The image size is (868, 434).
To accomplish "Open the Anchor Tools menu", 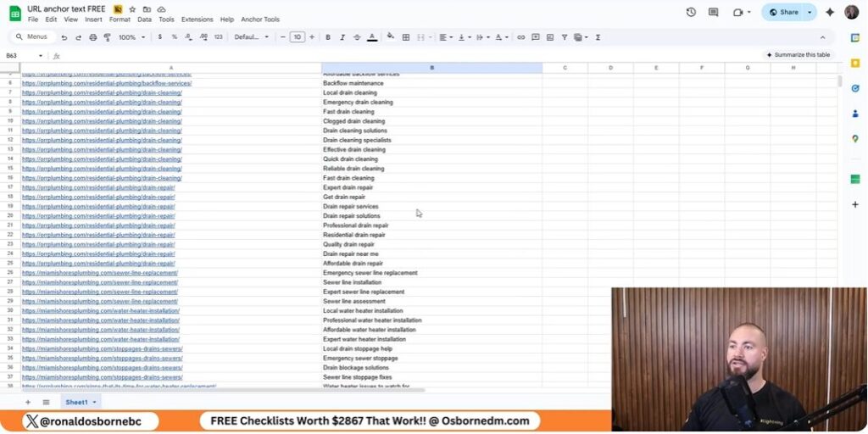I will (260, 19).
